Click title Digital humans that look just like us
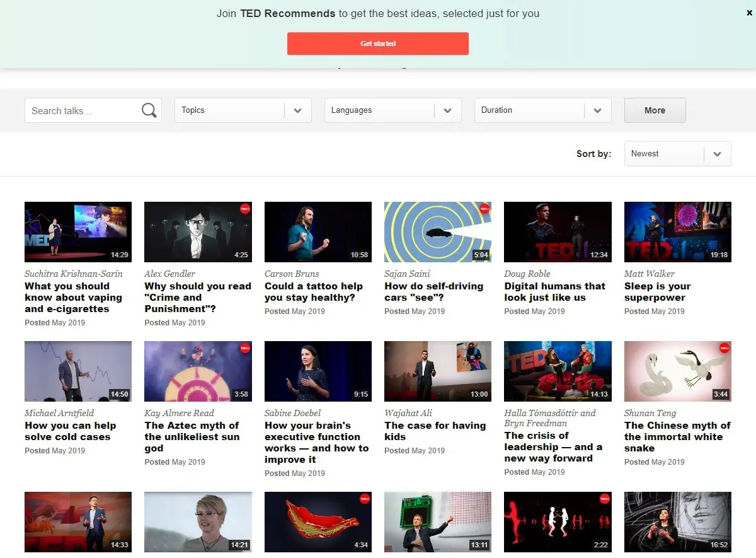756x558 pixels. [554, 292]
